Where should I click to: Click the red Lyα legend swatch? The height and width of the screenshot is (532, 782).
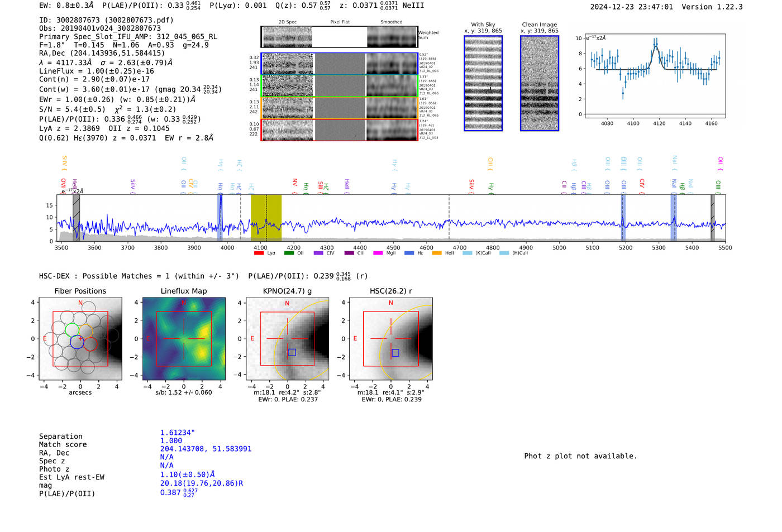(259, 253)
